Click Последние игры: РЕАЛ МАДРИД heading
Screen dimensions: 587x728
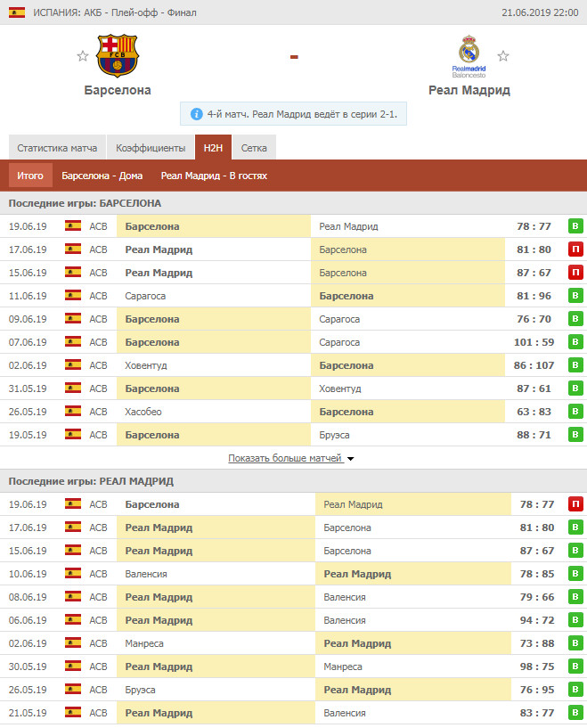(x=91, y=481)
